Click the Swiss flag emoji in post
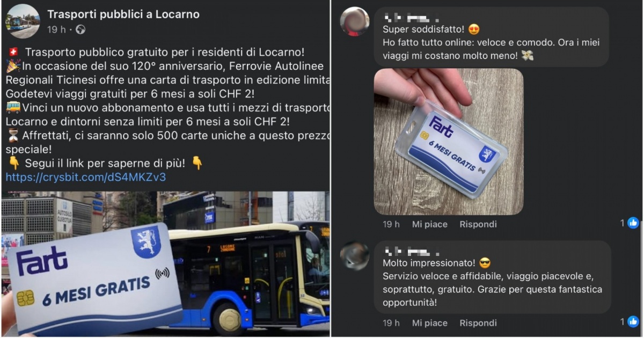 tap(14, 53)
